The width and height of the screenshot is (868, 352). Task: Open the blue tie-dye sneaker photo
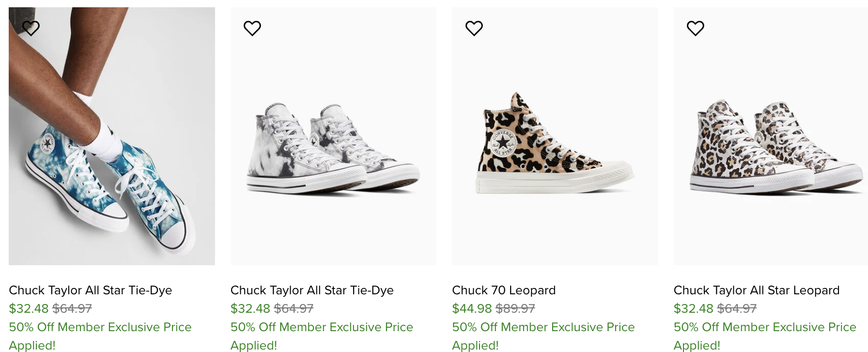point(111,145)
